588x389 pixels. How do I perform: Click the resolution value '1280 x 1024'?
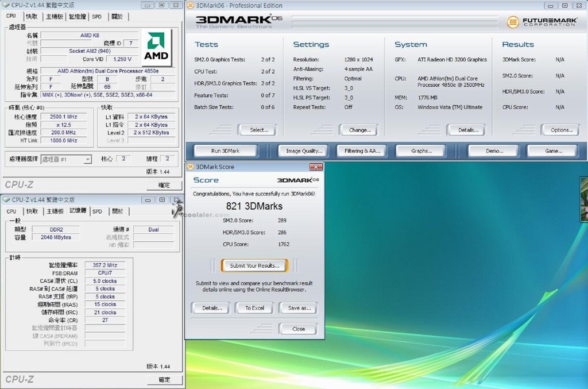358,60
